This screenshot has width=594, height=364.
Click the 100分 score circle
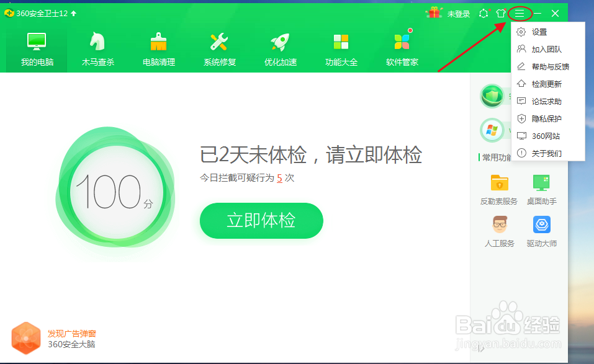pos(116,191)
